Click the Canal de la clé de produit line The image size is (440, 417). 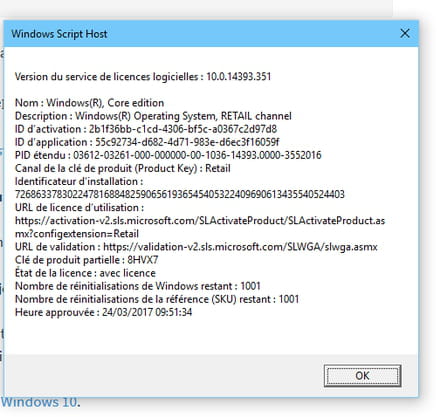point(123,168)
